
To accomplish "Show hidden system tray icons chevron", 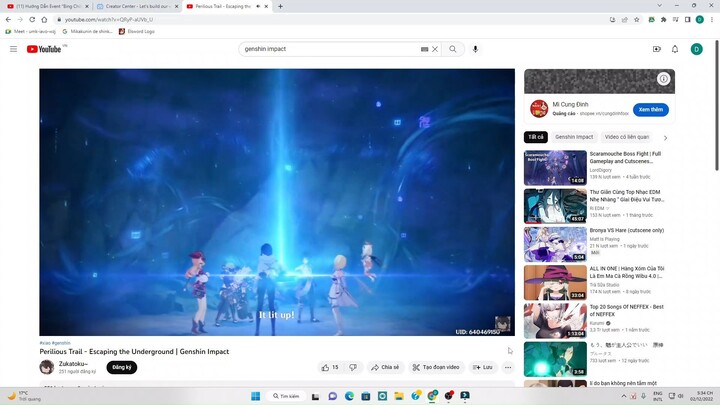I will (x=624, y=396).
